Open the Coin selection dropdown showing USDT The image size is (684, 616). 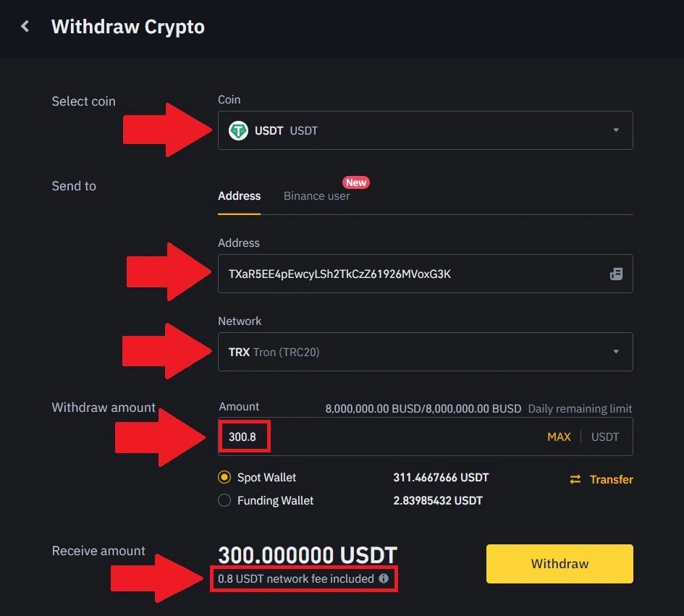point(425,130)
